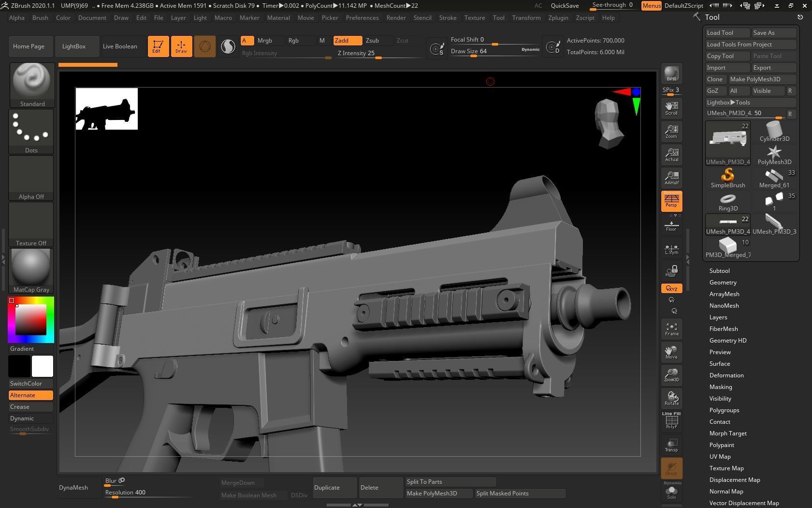Toggle the Persp perspective button
Viewport: 812px width, 508px height.
point(671,201)
